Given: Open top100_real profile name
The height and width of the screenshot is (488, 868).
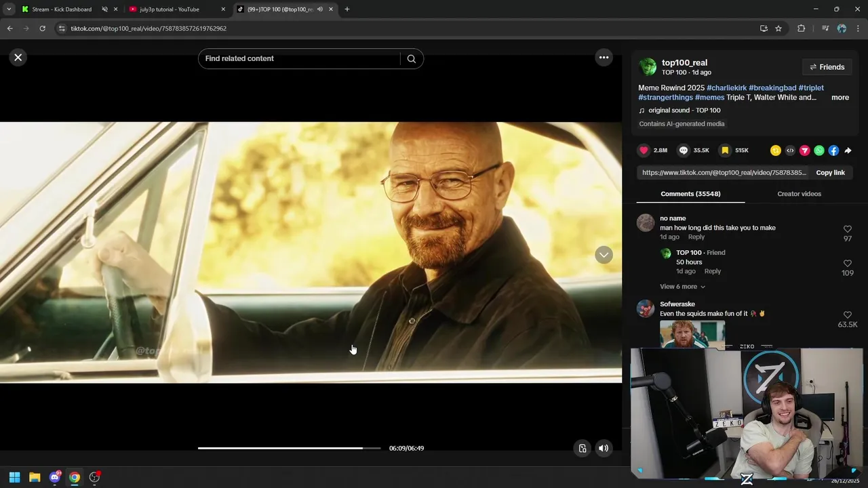Looking at the screenshot, I should click(x=684, y=62).
